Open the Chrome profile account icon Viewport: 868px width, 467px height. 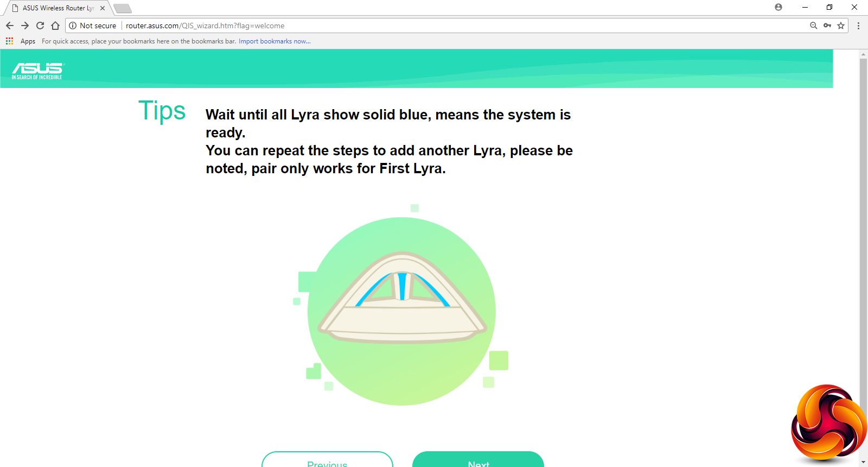pyautogui.click(x=778, y=7)
